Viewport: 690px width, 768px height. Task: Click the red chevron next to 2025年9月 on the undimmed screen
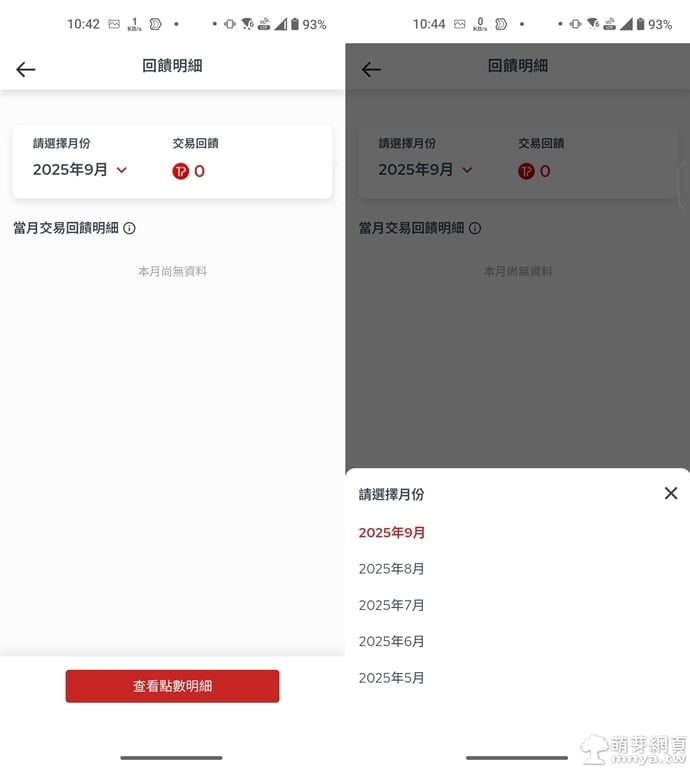[x=122, y=171]
